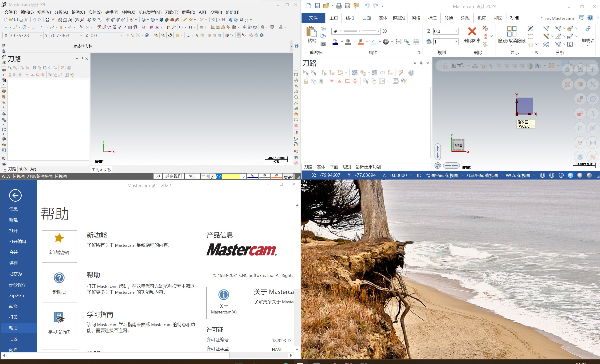Click Print icon in Mastercam 2024 quick toolbar
The width and height of the screenshot is (600, 364).
click(x=339, y=6)
